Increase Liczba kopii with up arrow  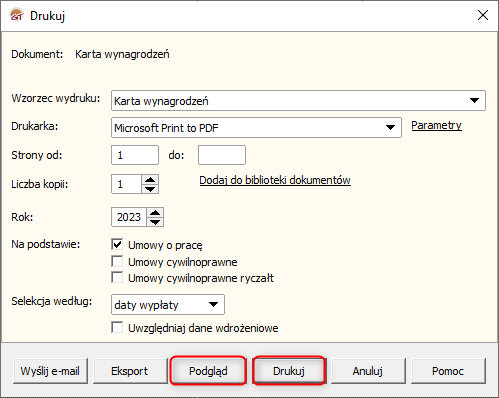pos(150,180)
